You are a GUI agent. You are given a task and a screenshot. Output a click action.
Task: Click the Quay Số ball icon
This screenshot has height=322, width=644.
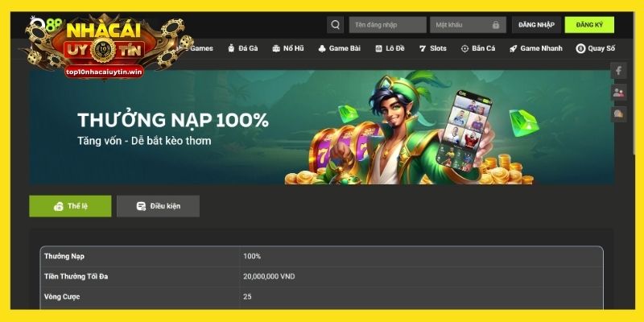(580, 48)
